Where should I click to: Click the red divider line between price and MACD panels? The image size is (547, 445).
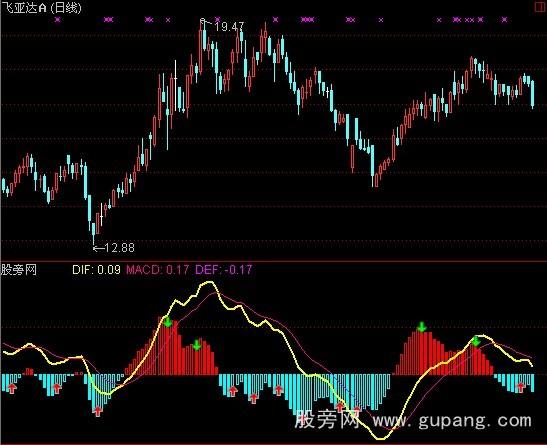(x=274, y=261)
